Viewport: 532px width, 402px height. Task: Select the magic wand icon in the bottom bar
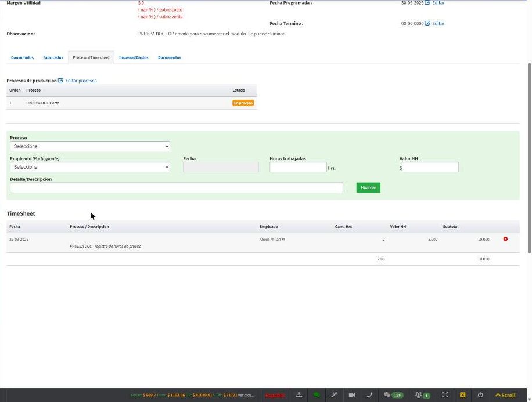click(334, 395)
